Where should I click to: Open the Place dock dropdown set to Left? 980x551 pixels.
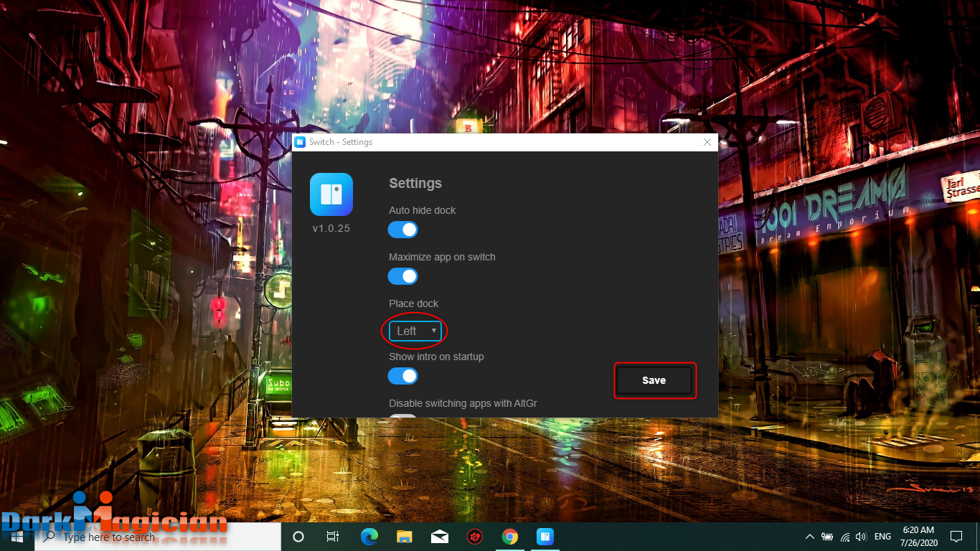(415, 331)
